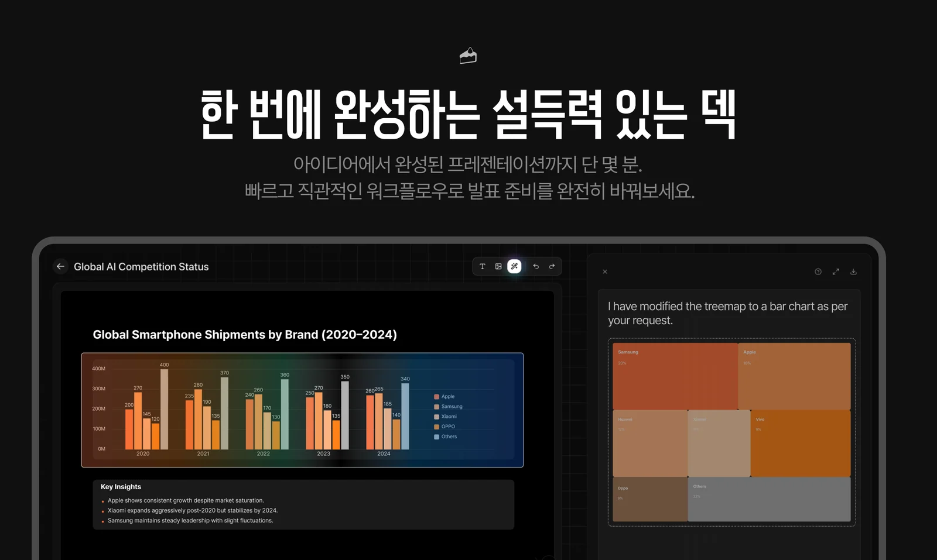This screenshot has height=560, width=937.
Task: Toggle the Xiaomi legend entry
Action: (x=445, y=417)
